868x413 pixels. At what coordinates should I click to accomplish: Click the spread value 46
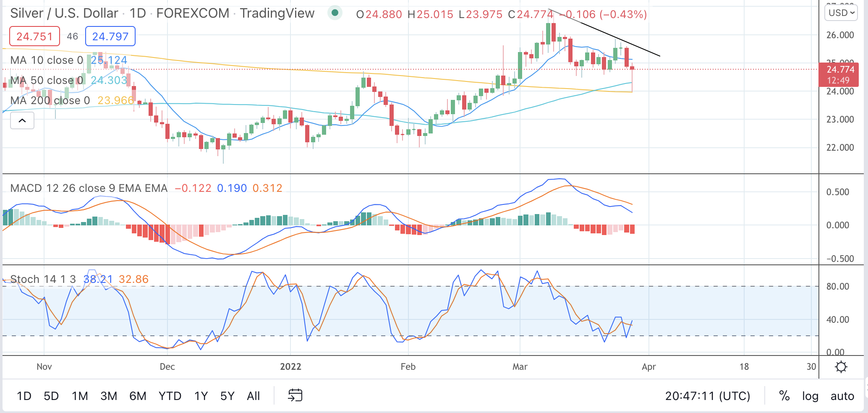pos(73,36)
